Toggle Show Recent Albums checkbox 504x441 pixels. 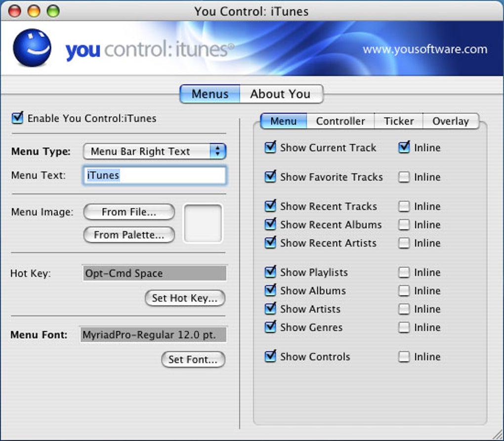click(270, 224)
